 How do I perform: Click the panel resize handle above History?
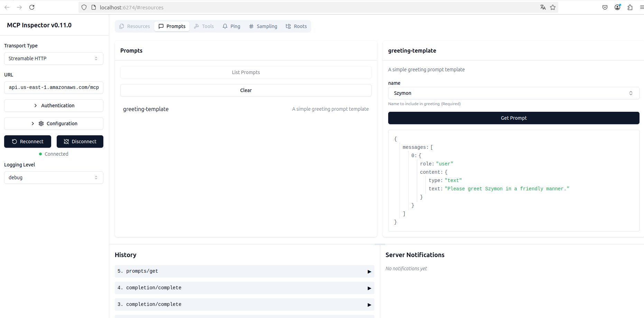click(x=380, y=244)
